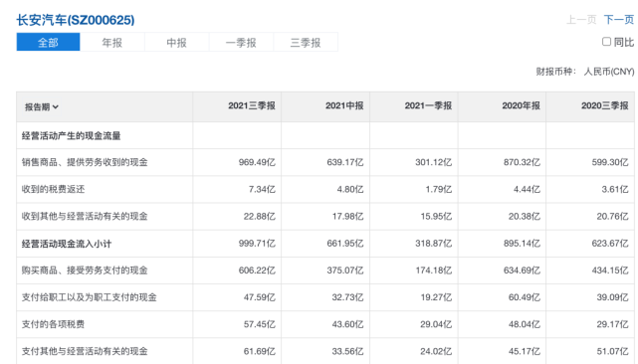Select the 经营活动现金流入小计 row label

(x=67, y=244)
